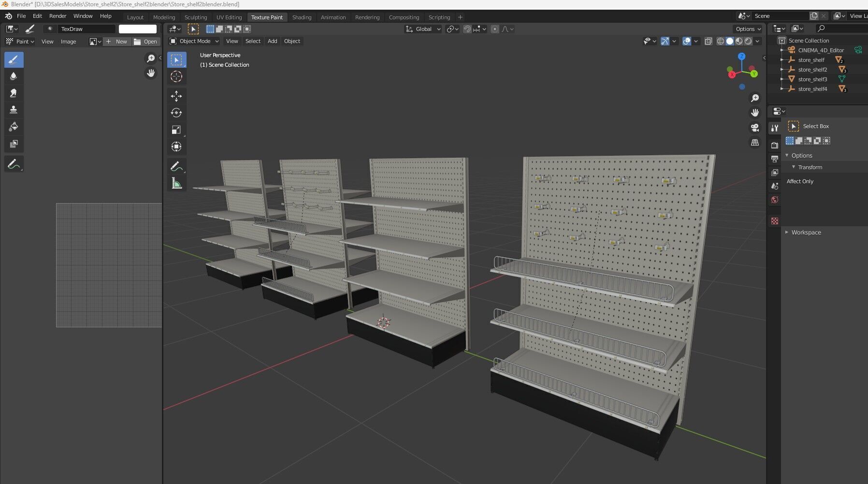Switch to the Sculpting workspace tab

tap(196, 17)
